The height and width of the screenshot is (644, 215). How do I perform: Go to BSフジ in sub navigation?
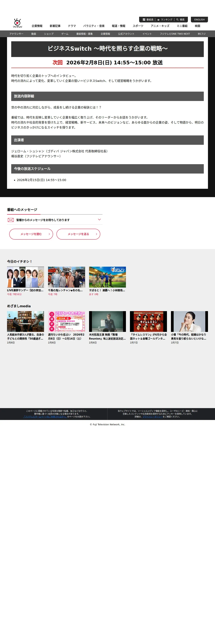[201, 34]
